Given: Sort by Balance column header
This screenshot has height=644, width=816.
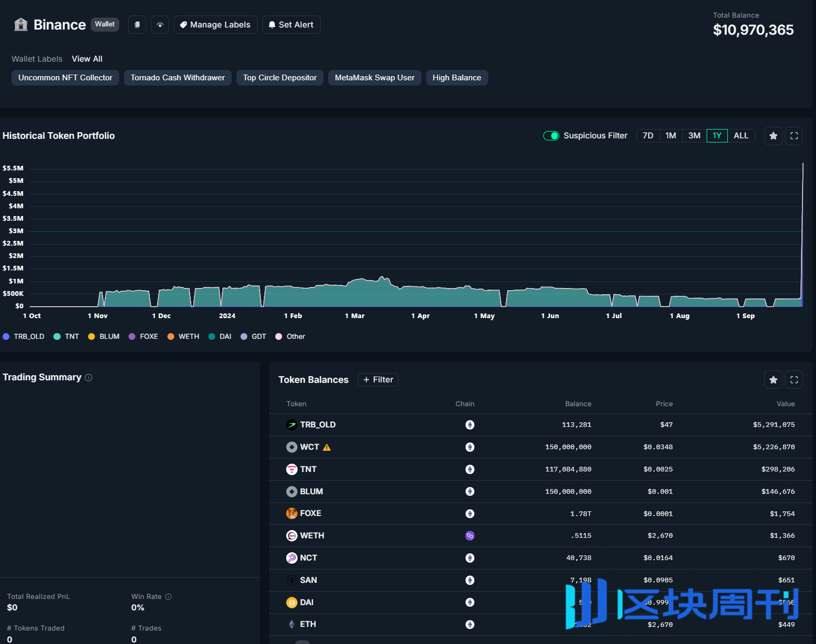Looking at the screenshot, I should (x=578, y=404).
